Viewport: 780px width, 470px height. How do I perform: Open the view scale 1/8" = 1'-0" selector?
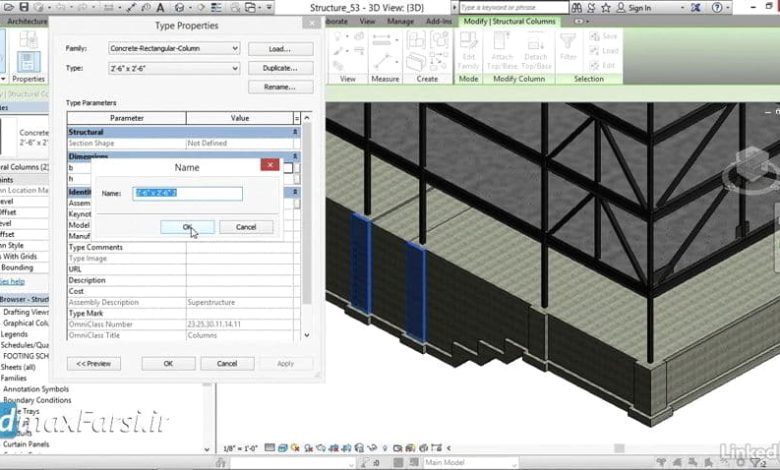[x=240, y=448]
